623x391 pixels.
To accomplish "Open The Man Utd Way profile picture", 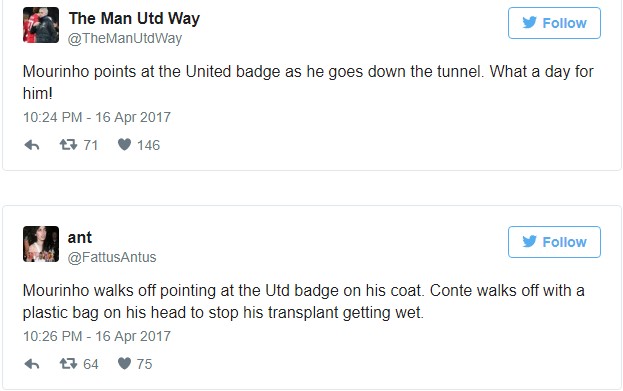I will [x=41, y=25].
